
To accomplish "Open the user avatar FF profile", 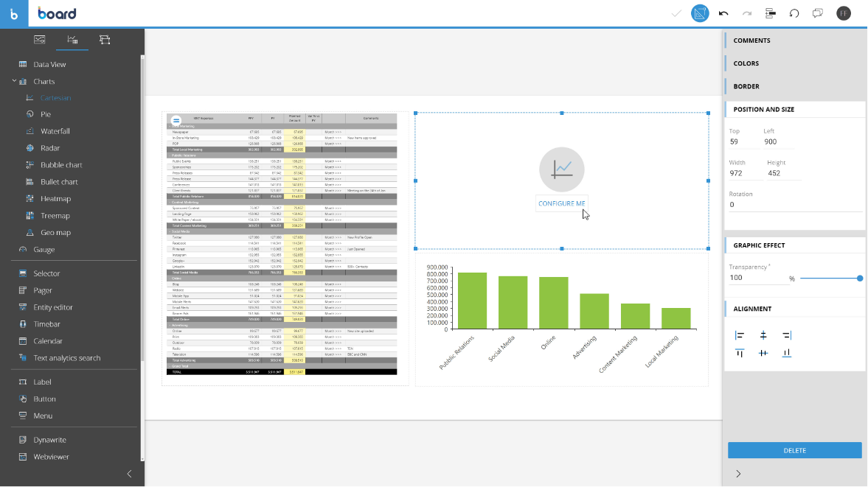I will 844,13.
